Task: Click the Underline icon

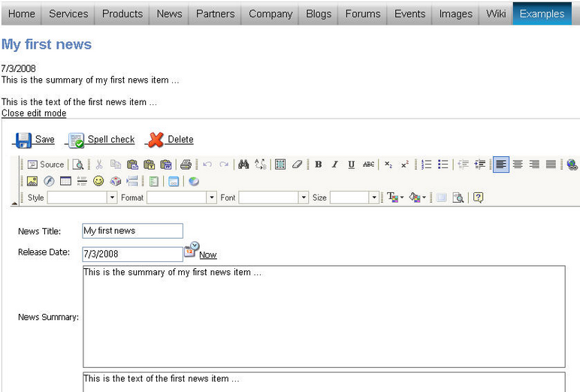Action: [x=352, y=164]
